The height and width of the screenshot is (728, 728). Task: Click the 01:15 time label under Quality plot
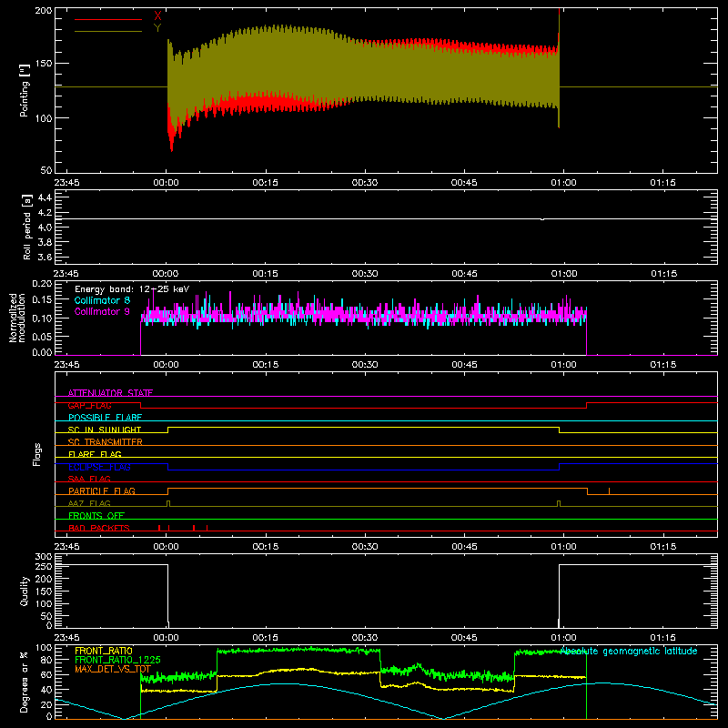click(x=663, y=638)
